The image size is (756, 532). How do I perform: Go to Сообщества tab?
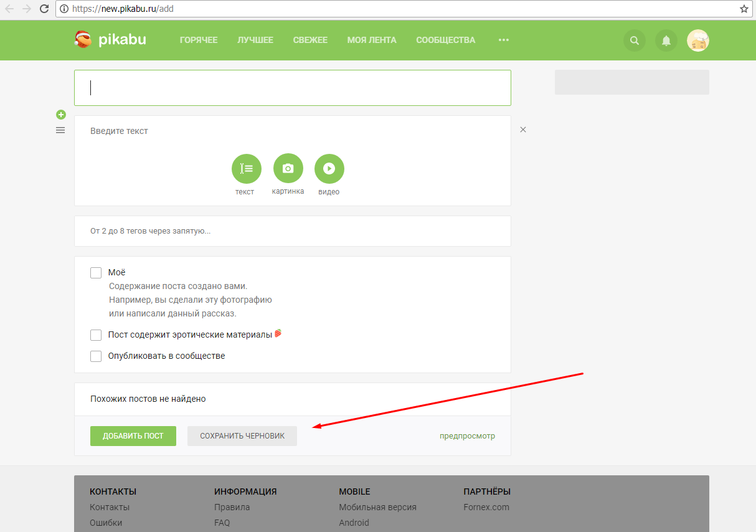445,40
